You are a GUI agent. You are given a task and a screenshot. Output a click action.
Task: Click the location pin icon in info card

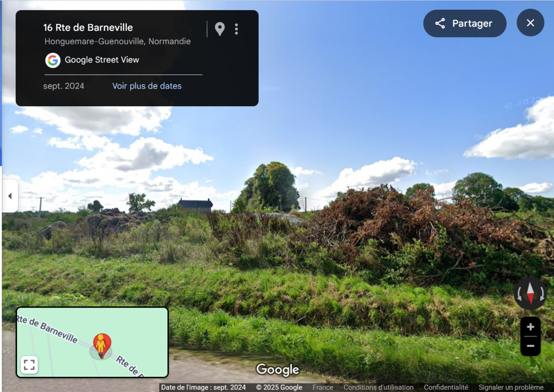pos(220,29)
